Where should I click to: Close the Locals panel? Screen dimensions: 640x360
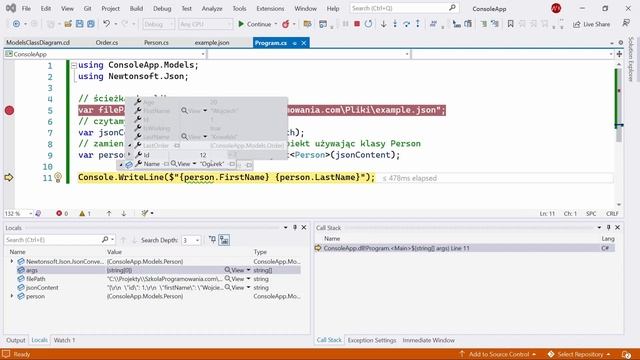[304, 228]
